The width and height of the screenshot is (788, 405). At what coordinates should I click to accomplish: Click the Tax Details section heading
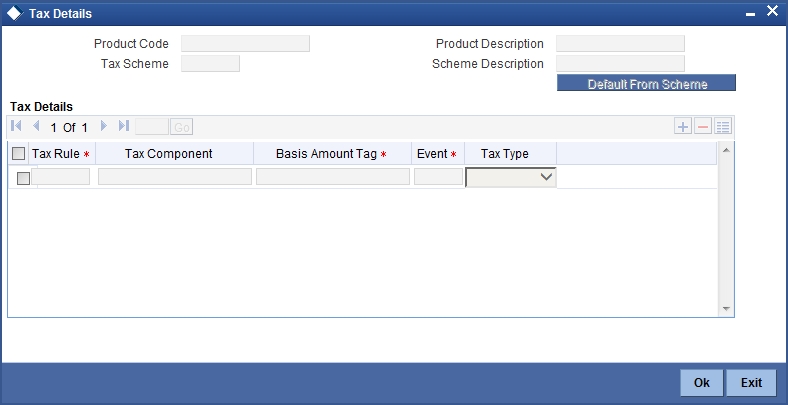pyautogui.click(x=41, y=107)
